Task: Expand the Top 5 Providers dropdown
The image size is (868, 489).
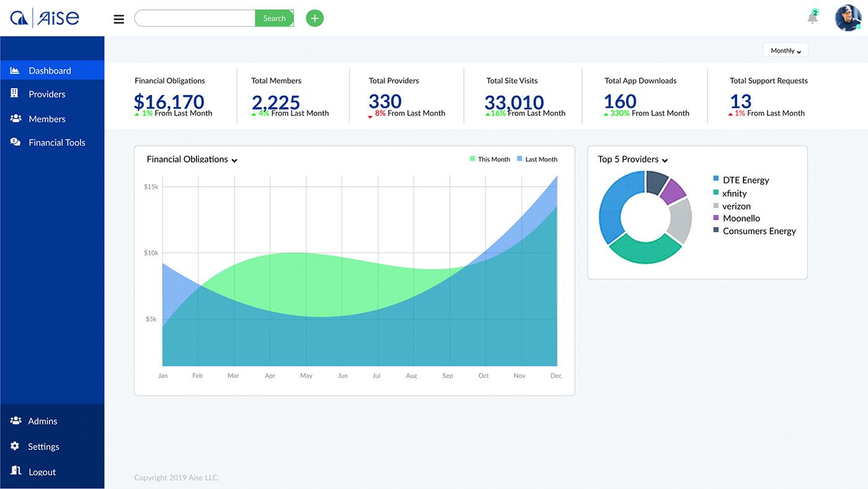Action: [665, 160]
